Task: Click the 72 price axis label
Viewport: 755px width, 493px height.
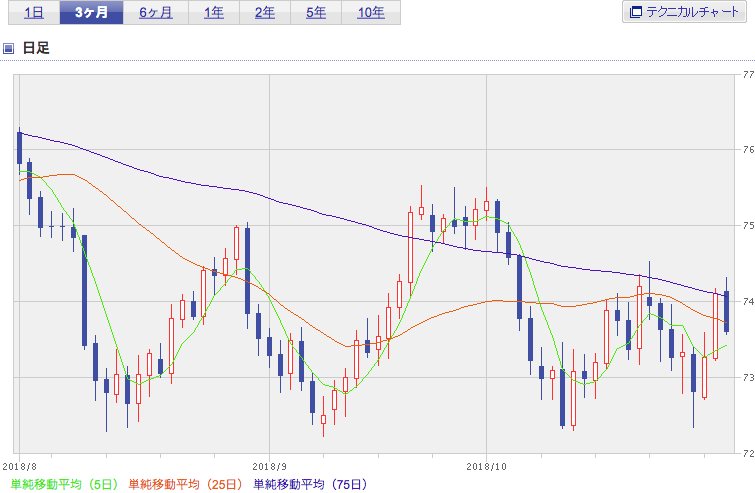Action: point(748,453)
